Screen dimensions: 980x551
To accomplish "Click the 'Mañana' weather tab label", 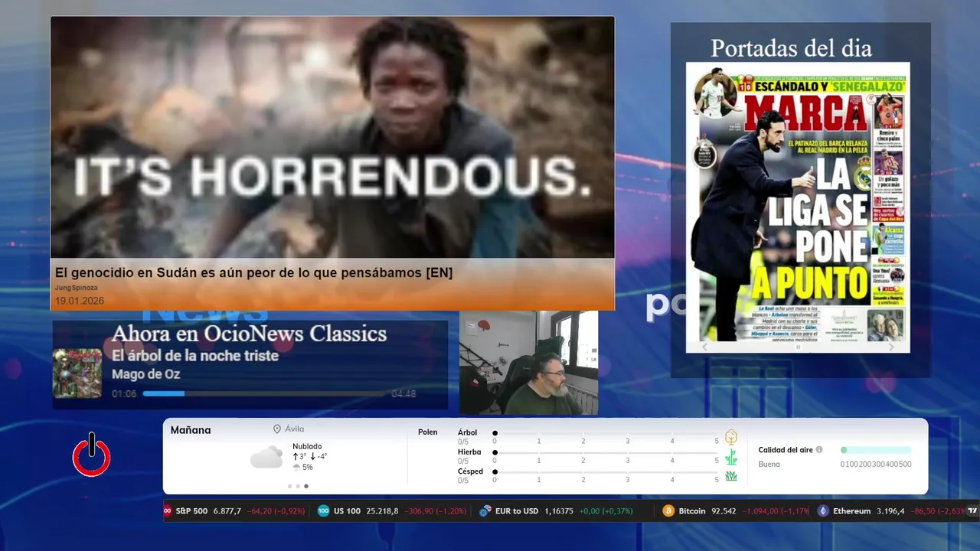I will coord(191,430).
